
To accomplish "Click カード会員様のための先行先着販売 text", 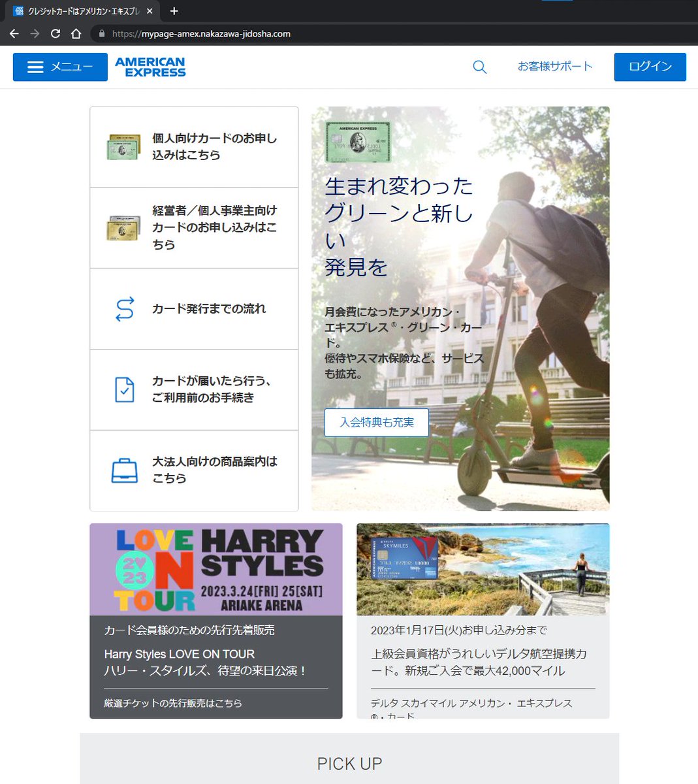I will (189, 630).
